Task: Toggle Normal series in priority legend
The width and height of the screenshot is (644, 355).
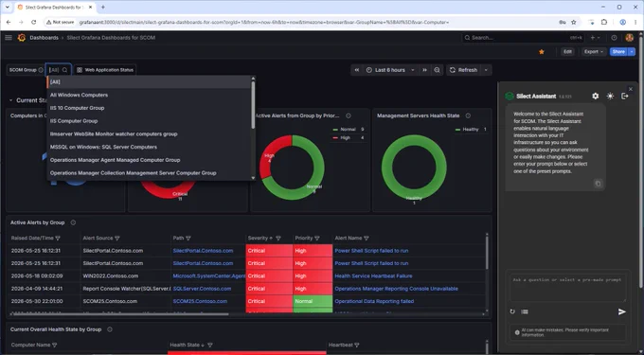Action: (348, 130)
